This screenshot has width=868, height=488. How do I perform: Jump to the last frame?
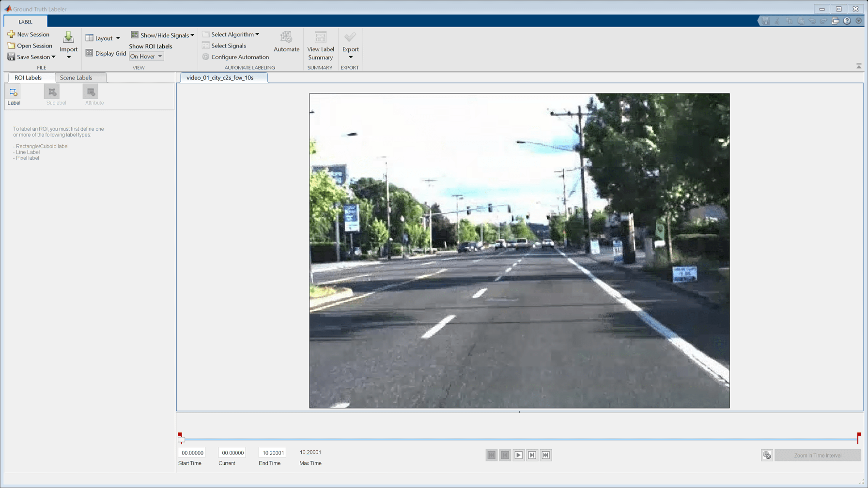coord(545,455)
